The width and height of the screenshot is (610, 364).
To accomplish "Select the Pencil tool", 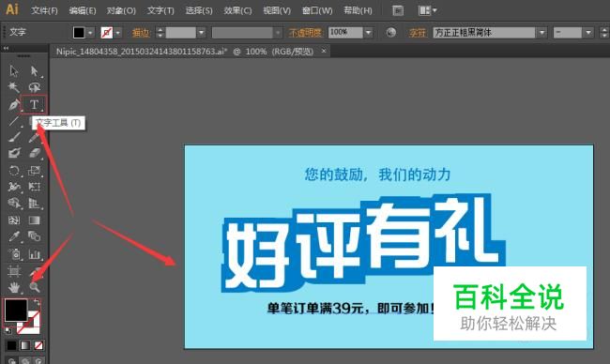I will point(34,137).
